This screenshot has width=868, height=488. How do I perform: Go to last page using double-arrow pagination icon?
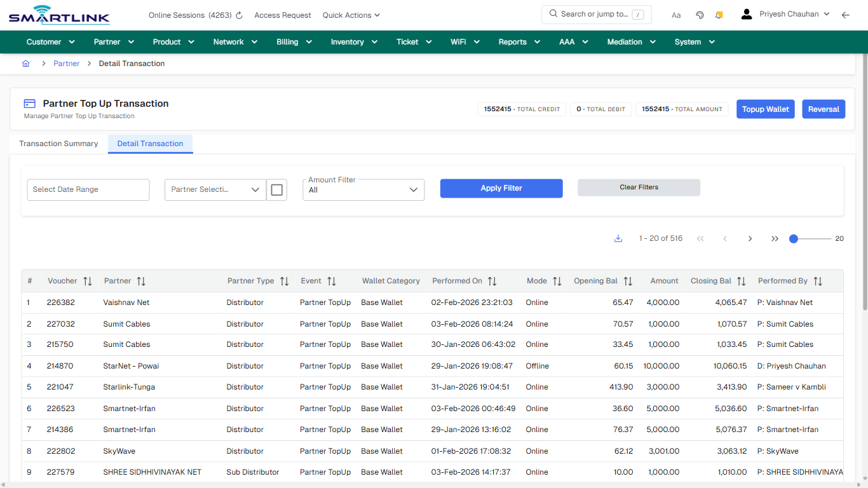pos(775,238)
